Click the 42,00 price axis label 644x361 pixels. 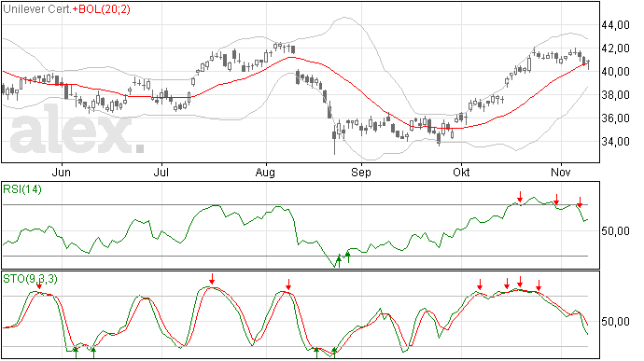pos(615,49)
